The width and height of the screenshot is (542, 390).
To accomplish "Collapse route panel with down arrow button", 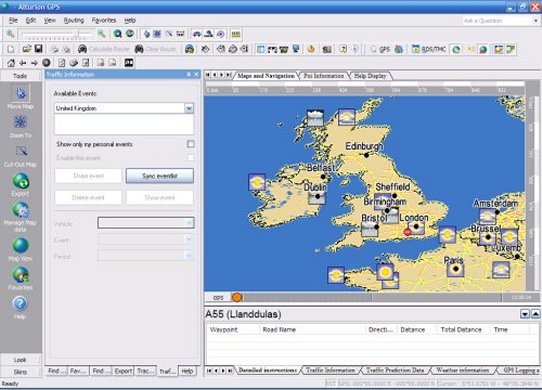I will point(525,314).
